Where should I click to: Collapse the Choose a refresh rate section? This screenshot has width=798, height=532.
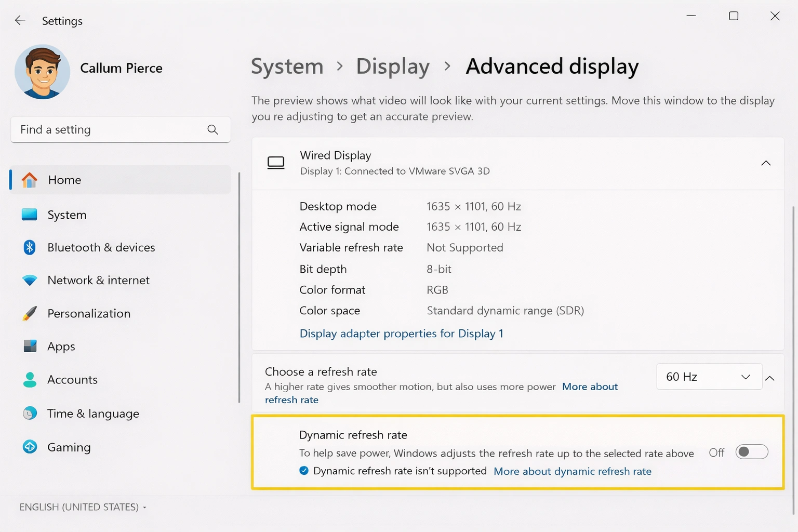pos(770,379)
